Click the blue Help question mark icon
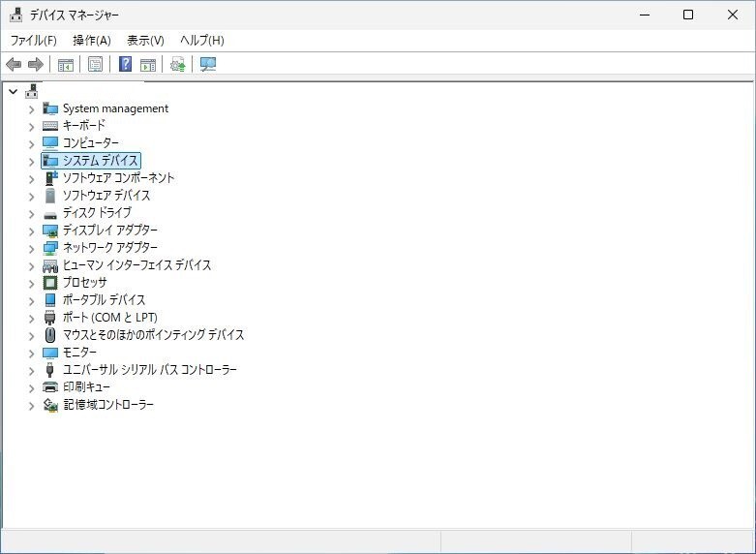 coord(126,64)
